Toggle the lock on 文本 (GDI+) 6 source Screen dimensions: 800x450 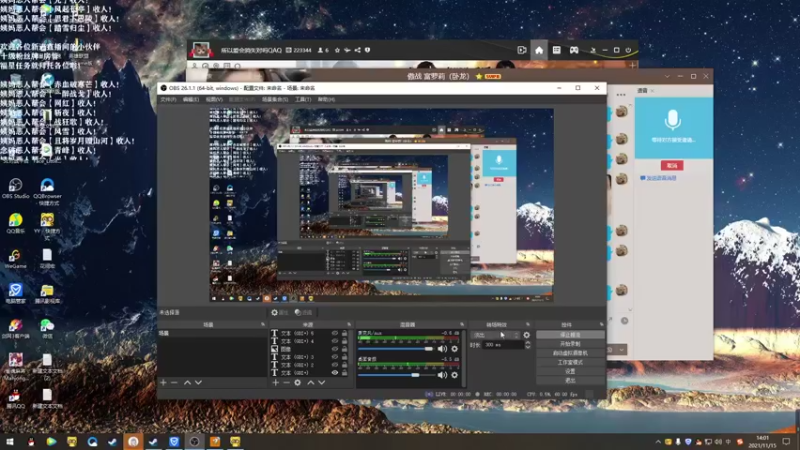click(344, 333)
